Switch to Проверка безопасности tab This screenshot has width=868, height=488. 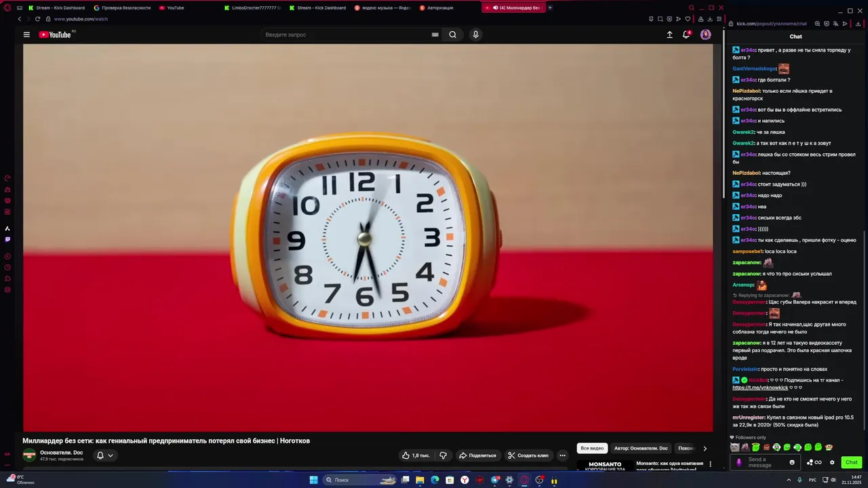point(122,7)
